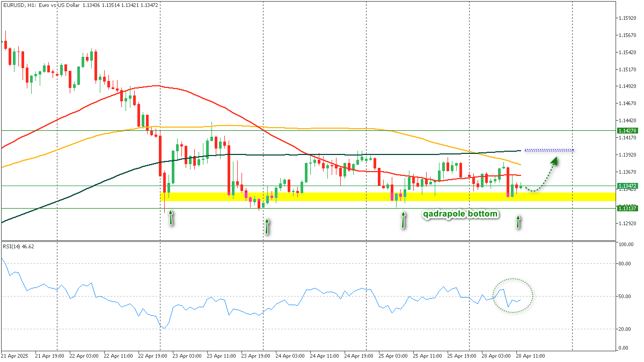Click green arrow left of 'qadrapole bottom' text

click(x=403, y=220)
